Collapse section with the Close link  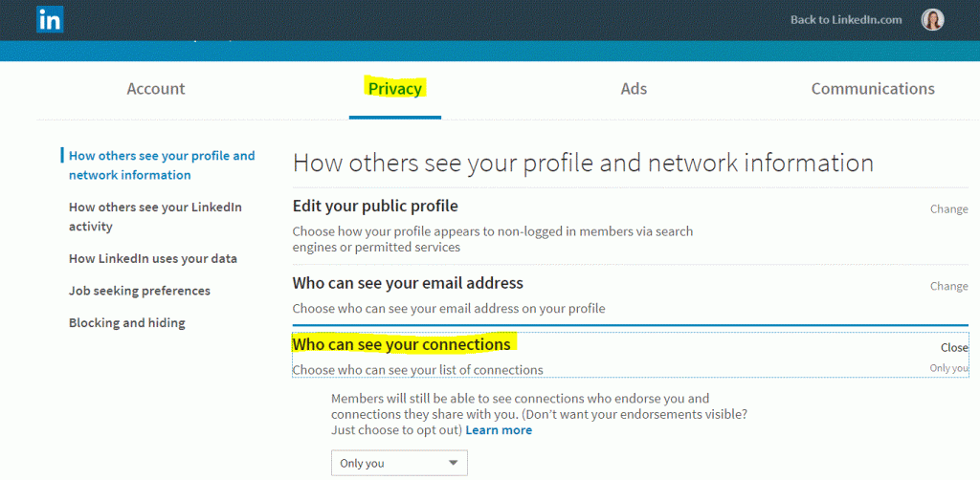[954, 348]
